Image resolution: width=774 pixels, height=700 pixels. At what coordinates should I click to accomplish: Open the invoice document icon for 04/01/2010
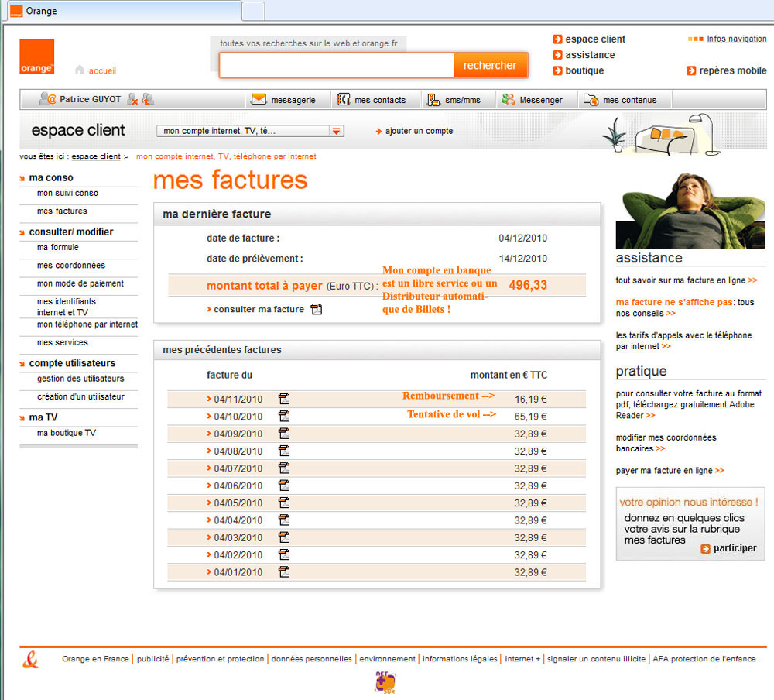pyautogui.click(x=284, y=571)
